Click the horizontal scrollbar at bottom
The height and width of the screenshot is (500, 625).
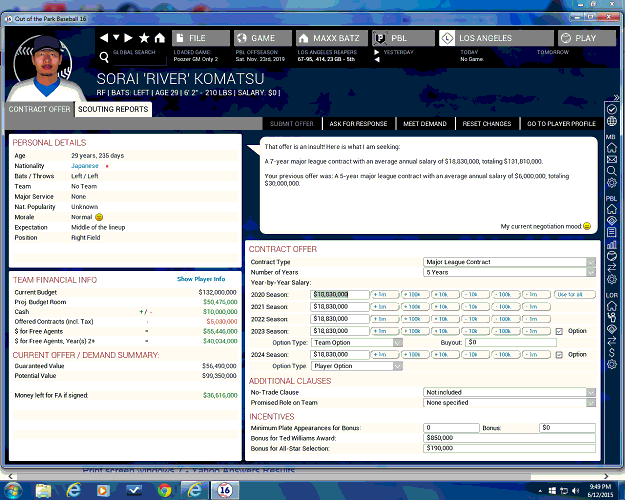[273, 476]
